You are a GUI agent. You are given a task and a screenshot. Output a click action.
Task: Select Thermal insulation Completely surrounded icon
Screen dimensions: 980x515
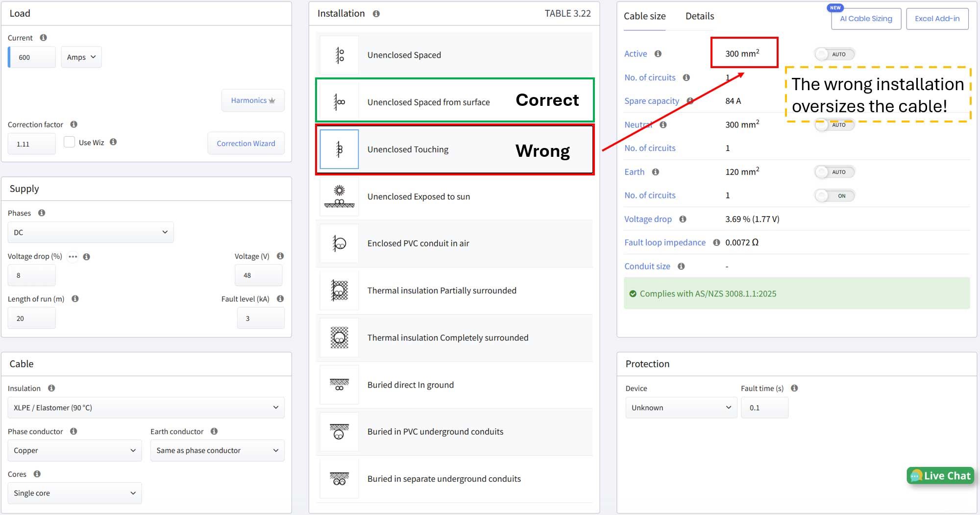(339, 338)
